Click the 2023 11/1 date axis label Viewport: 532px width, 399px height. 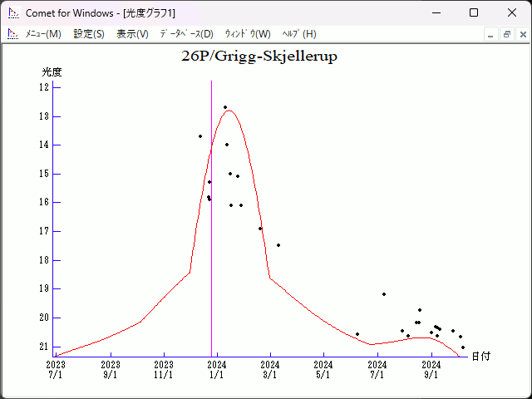[164, 370]
